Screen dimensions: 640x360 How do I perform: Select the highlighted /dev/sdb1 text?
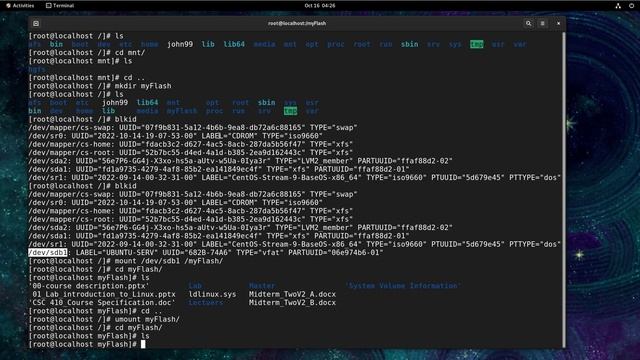point(47,253)
